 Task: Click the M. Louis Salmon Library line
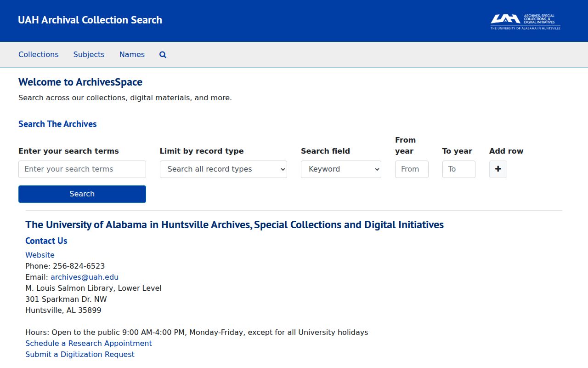tap(93, 288)
